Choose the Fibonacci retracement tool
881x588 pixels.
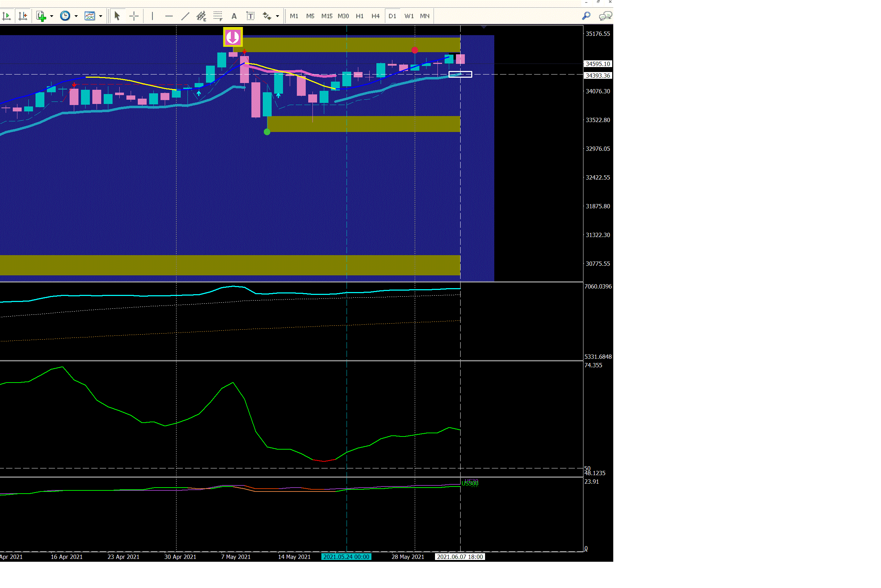pos(218,16)
